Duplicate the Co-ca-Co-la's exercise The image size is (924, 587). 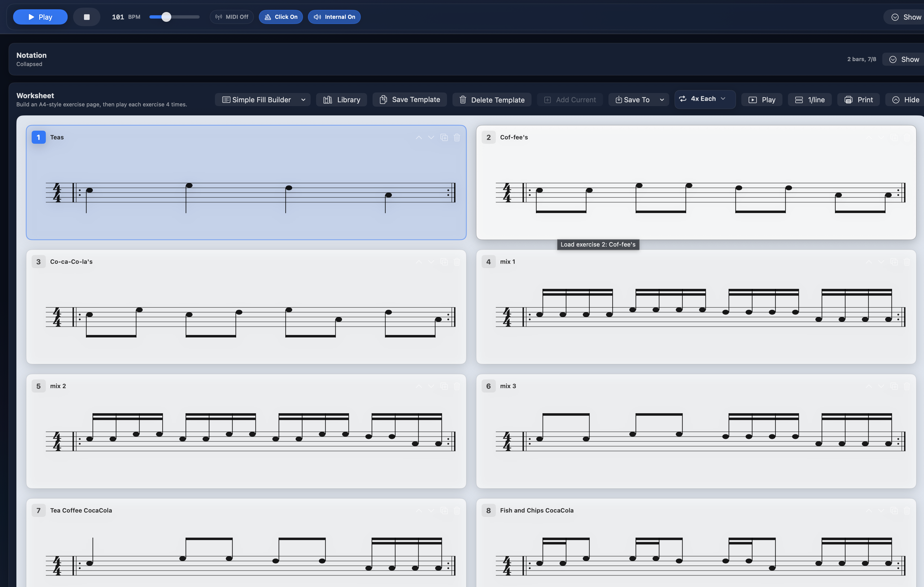pos(444,262)
